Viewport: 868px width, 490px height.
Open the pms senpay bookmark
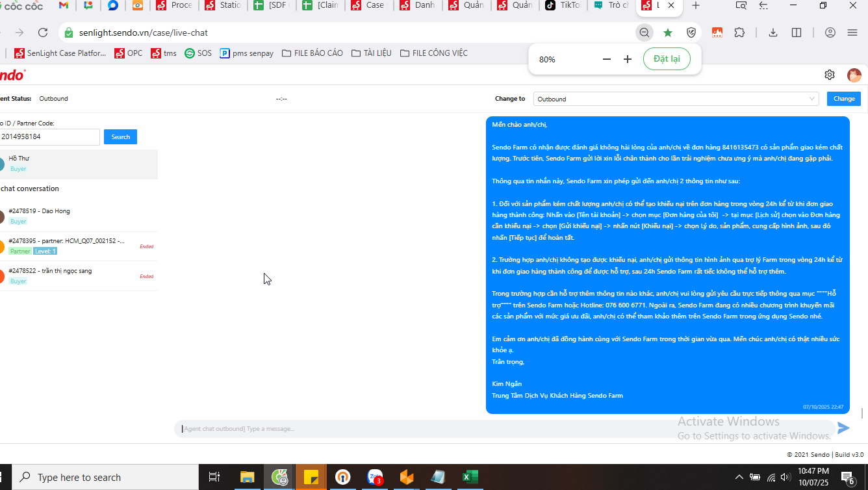247,53
